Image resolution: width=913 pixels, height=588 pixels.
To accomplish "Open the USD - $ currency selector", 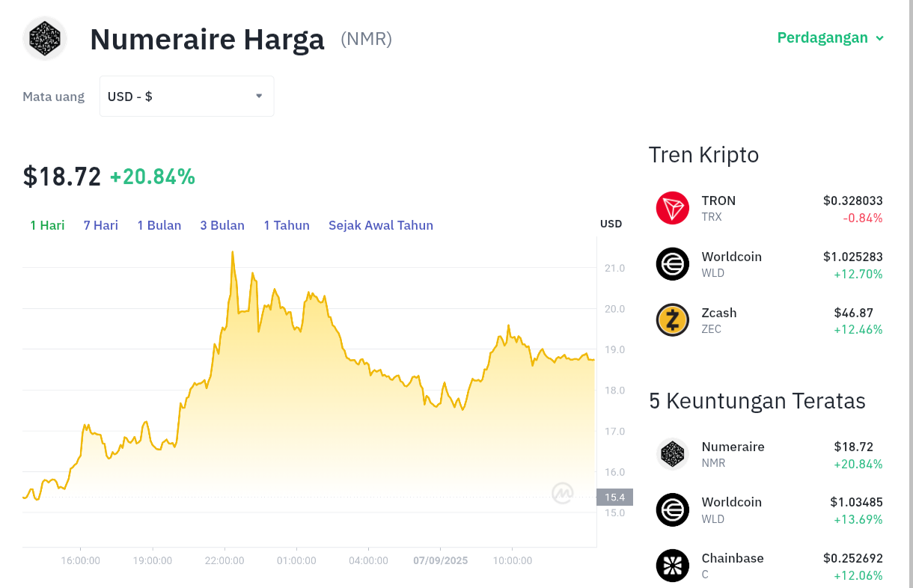I will (x=187, y=96).
